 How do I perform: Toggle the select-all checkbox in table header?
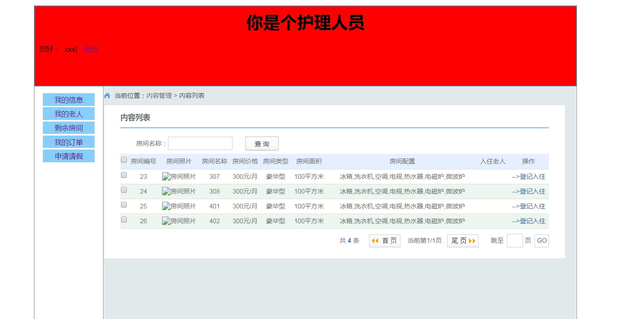click(124, 160)
